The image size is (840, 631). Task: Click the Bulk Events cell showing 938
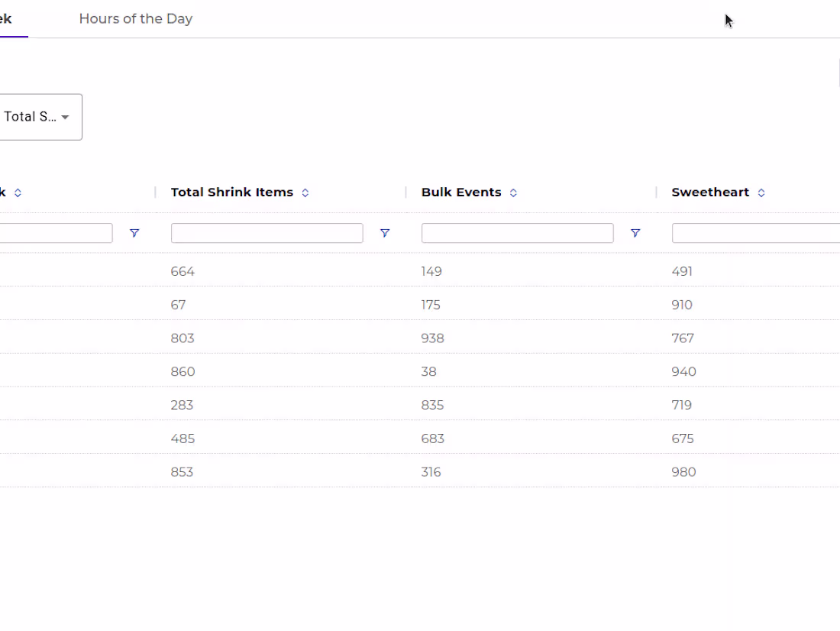[432, 338]
